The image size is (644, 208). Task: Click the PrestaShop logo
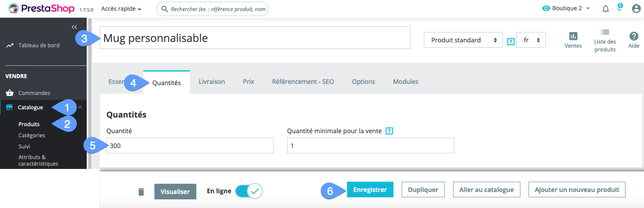tap(42, 9)
